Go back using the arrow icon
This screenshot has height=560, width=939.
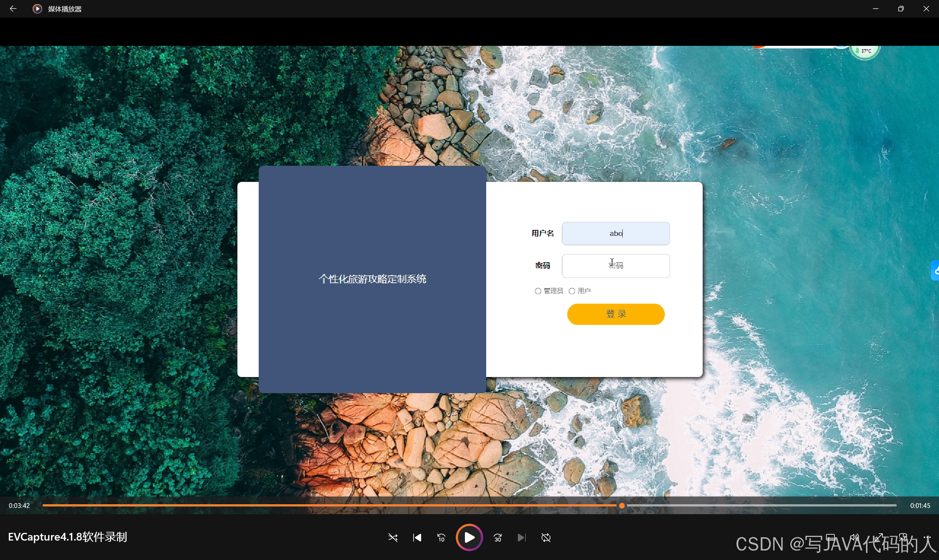click(13, 9)
